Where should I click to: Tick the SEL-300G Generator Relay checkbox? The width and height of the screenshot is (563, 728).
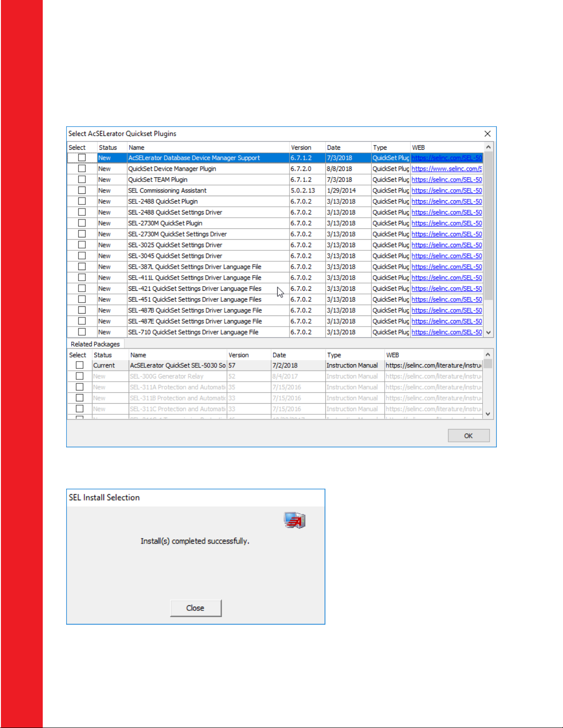pyautogui.click(x=80, y=376)
